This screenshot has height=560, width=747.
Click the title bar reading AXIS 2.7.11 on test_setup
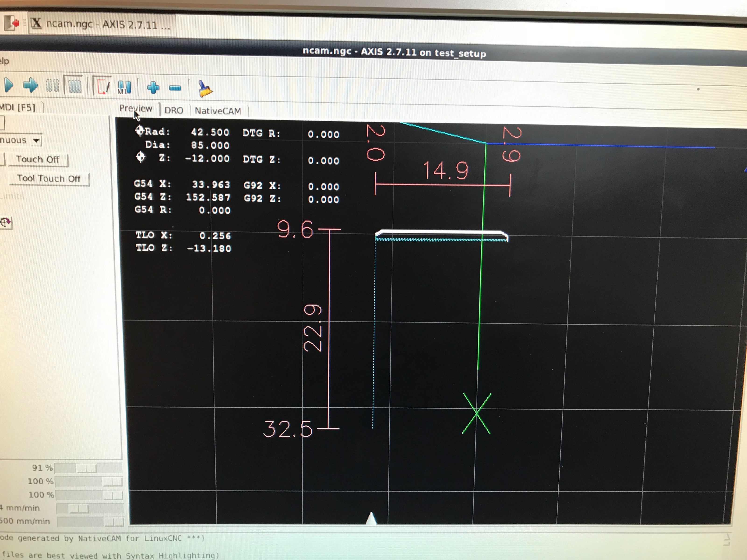[x=394, y=52]
